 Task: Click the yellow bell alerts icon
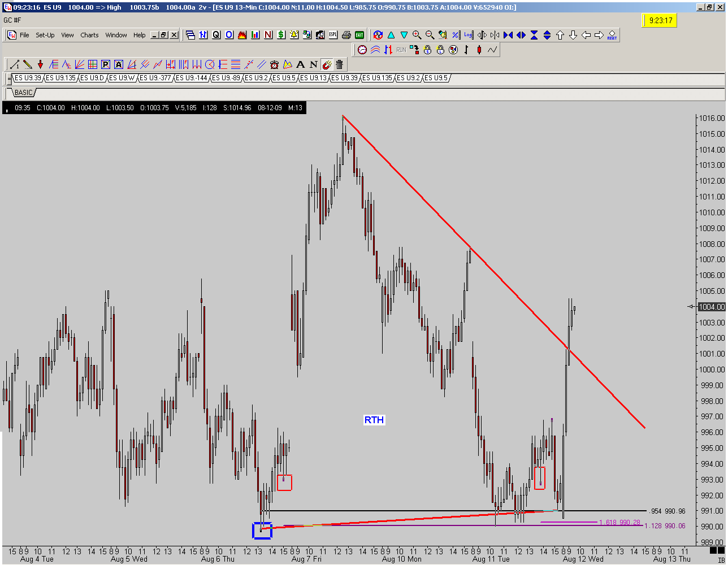tap(294, 35)
